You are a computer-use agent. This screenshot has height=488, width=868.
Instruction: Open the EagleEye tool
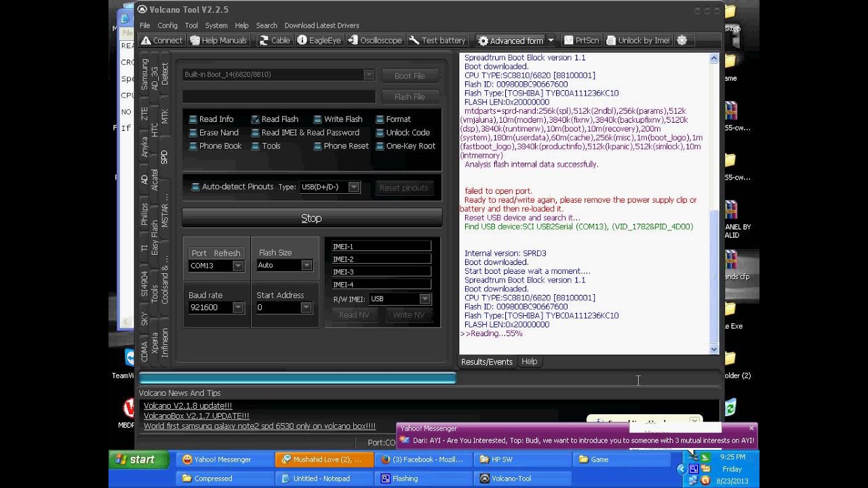click(x=319, y=41)
